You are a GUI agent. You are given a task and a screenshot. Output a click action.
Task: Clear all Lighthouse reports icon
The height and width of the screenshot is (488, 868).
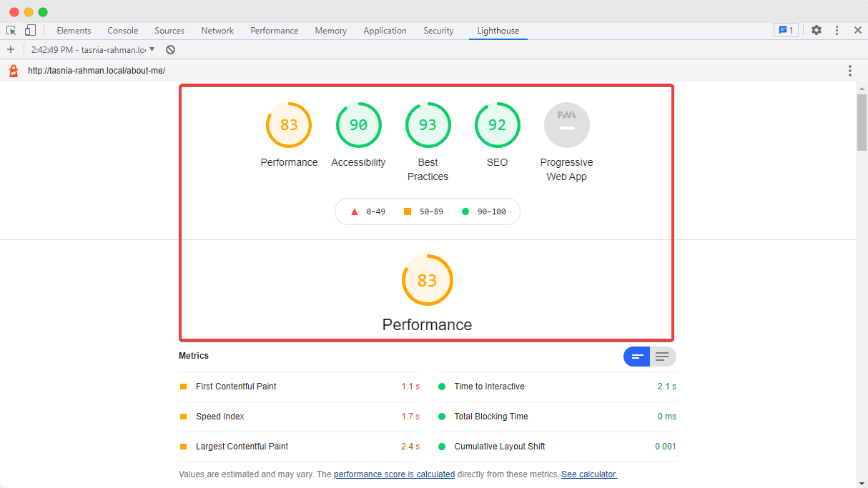[170, 49]
